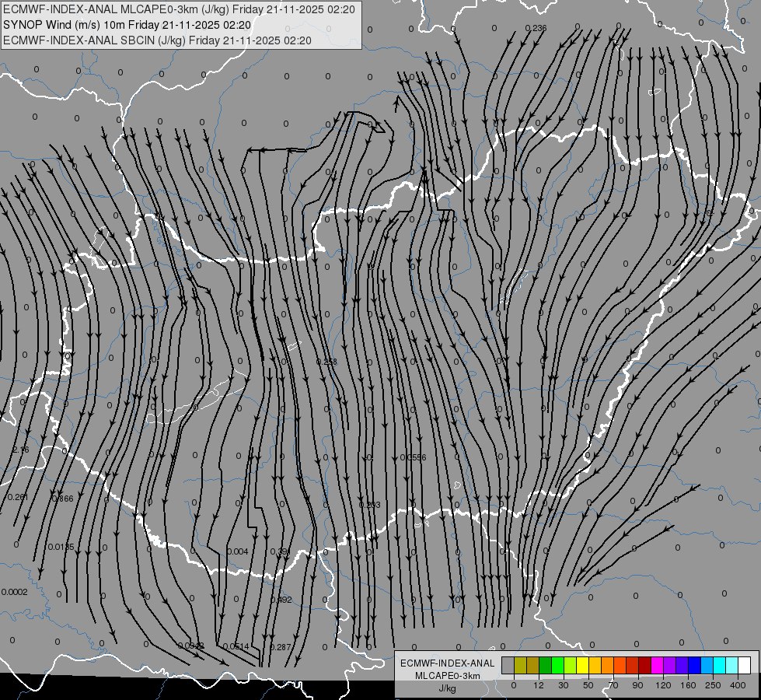Click the map value '0.0002'

[14, 592]
